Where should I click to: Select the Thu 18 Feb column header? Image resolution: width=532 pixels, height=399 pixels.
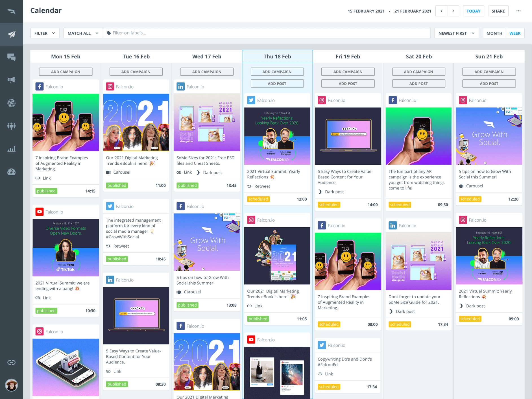point(277,56)
